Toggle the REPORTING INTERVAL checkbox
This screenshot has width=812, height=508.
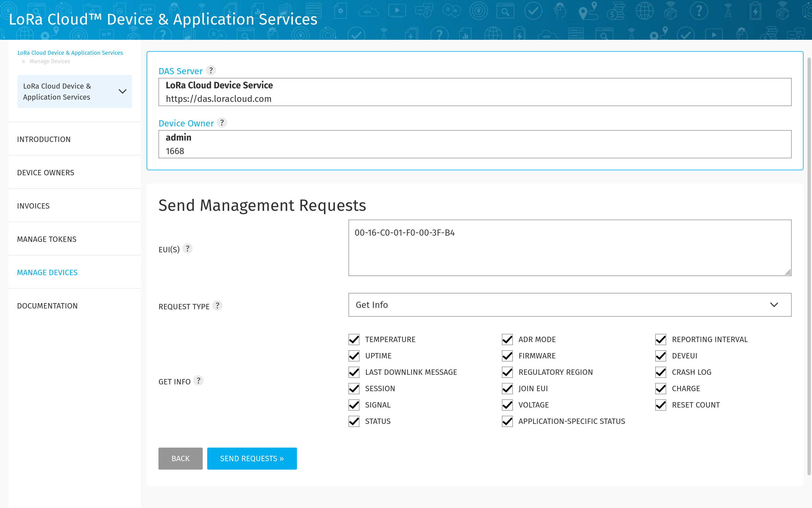pos(661,339)
